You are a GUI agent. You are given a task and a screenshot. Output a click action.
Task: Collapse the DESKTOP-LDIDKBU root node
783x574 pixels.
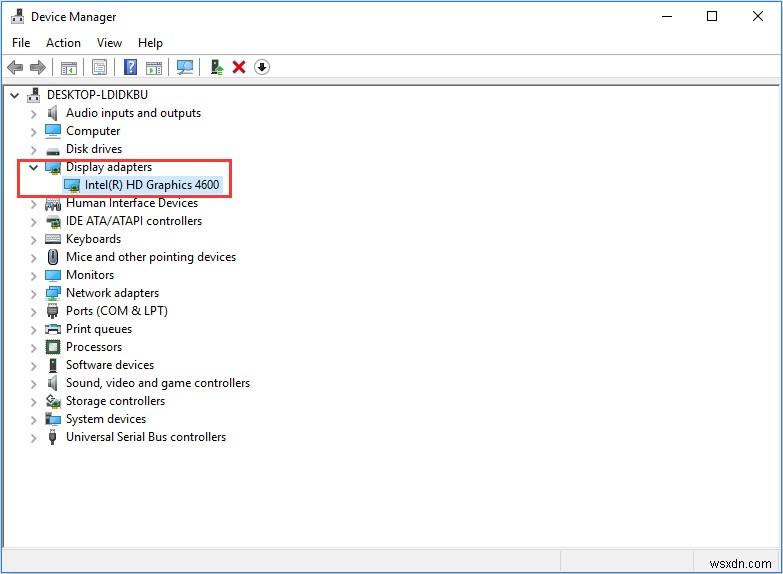(14, 95)
